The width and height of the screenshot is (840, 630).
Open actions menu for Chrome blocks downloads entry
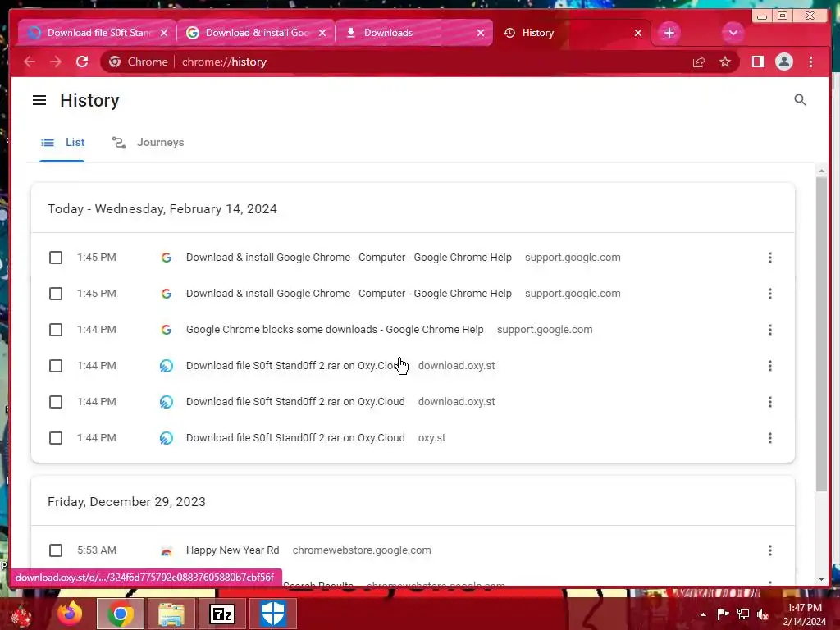click(x=769, y=330)
